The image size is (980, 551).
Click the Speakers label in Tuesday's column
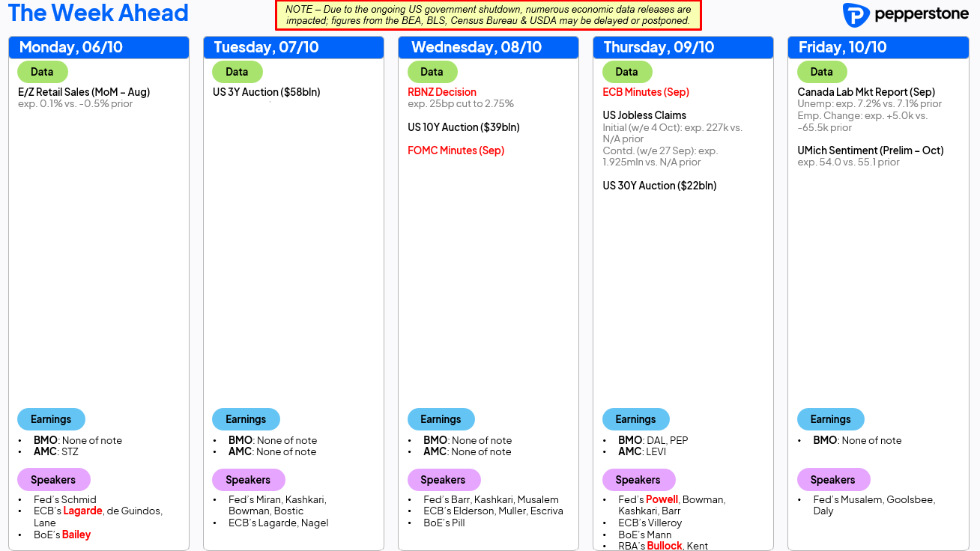tap(249, 480)
